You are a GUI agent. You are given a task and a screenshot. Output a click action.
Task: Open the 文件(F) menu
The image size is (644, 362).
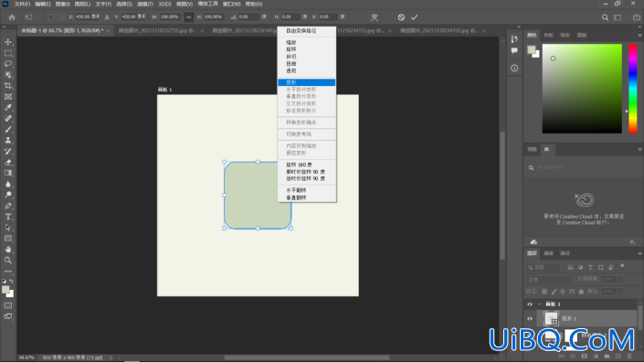(22, 4)
